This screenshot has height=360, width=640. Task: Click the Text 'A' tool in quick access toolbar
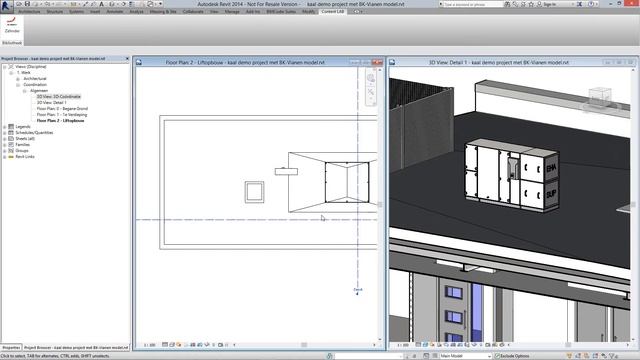pos(101,4)
